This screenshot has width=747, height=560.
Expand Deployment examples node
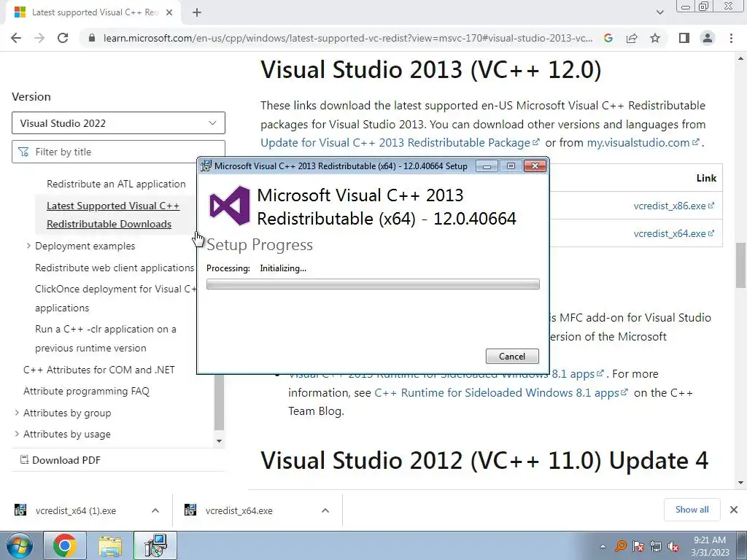tap(28, 246)
